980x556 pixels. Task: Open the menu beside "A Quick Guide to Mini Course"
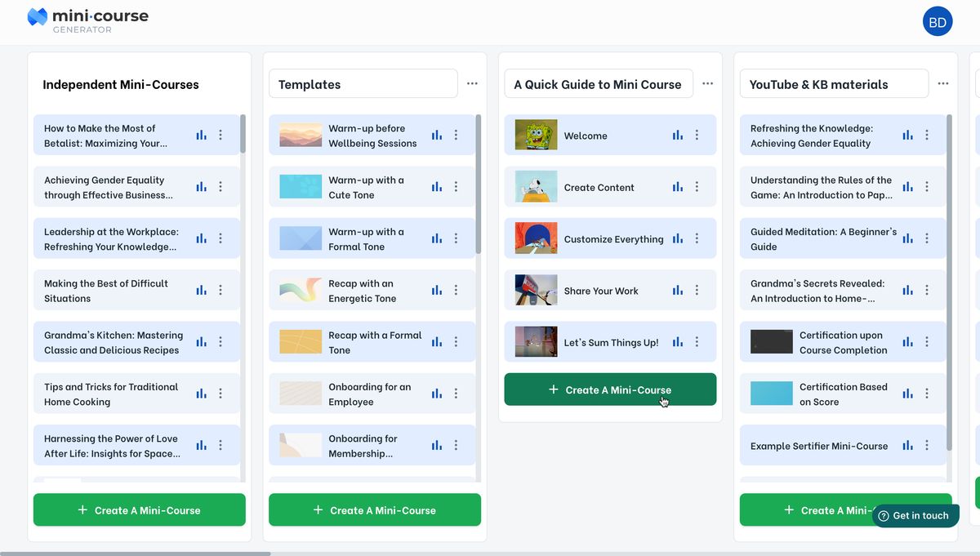click(707, 83)
